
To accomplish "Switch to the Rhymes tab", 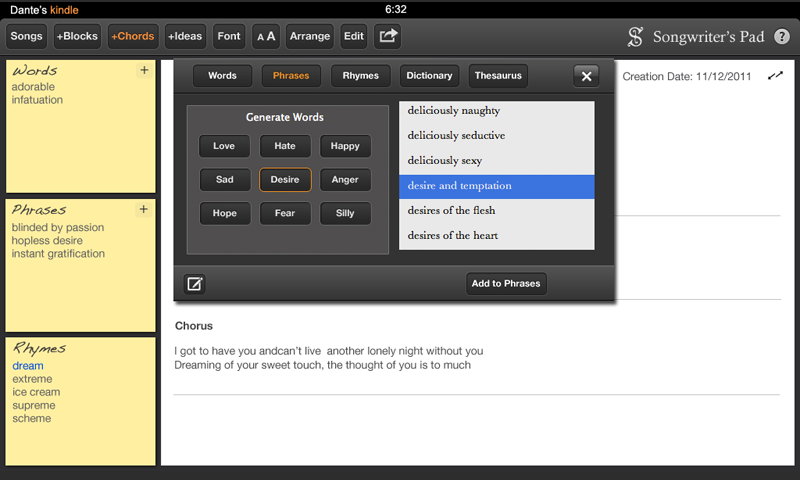I will pos(361,76).
